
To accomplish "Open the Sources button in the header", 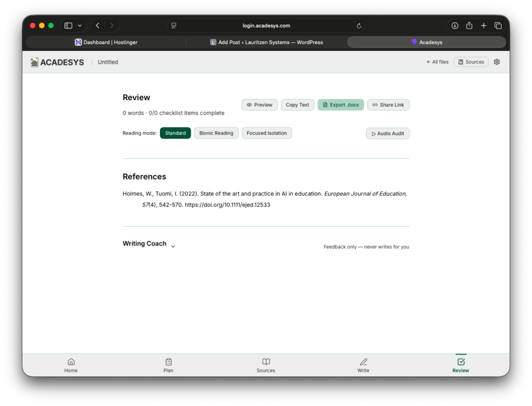I will tap(471, 62).
